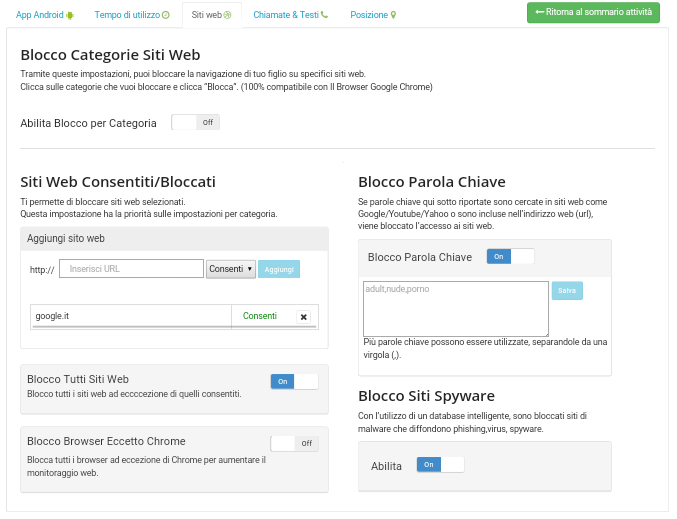The width and height of the screenshot is (677, 519).
Task: Click the phone icon beside Chiamate & Testi
Action: [324, 16]
